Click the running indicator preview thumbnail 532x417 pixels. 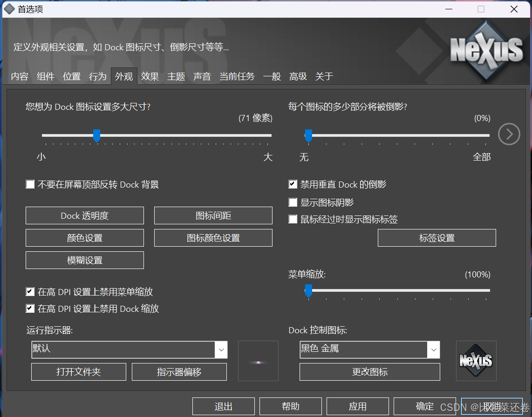point(258,361)
